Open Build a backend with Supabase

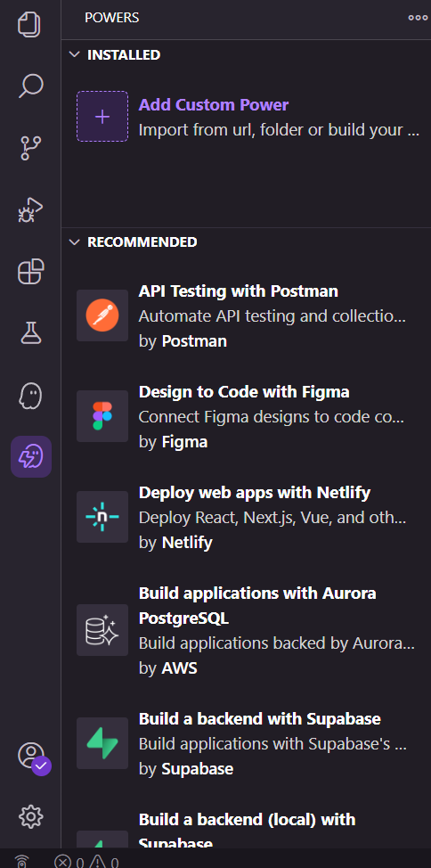(x=246, y=743)
